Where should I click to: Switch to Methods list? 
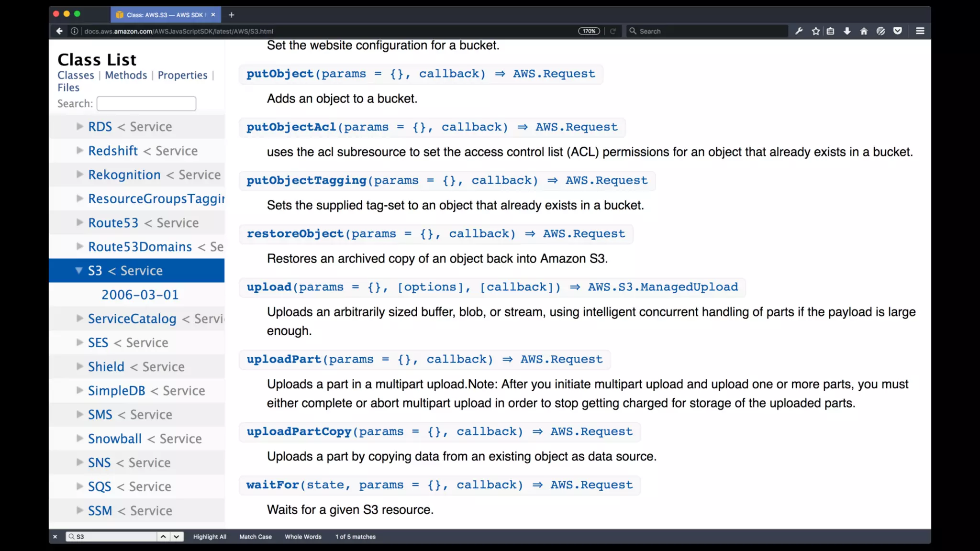click(x=126, y=75)
